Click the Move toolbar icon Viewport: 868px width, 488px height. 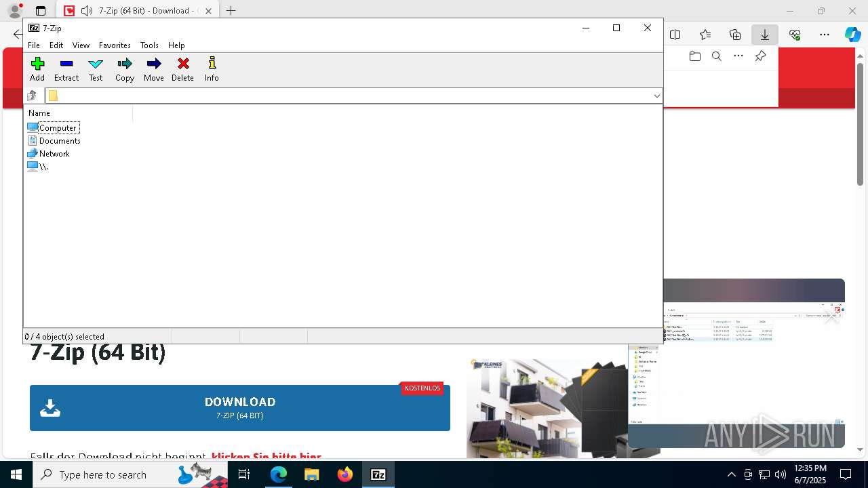click(154, 69)
